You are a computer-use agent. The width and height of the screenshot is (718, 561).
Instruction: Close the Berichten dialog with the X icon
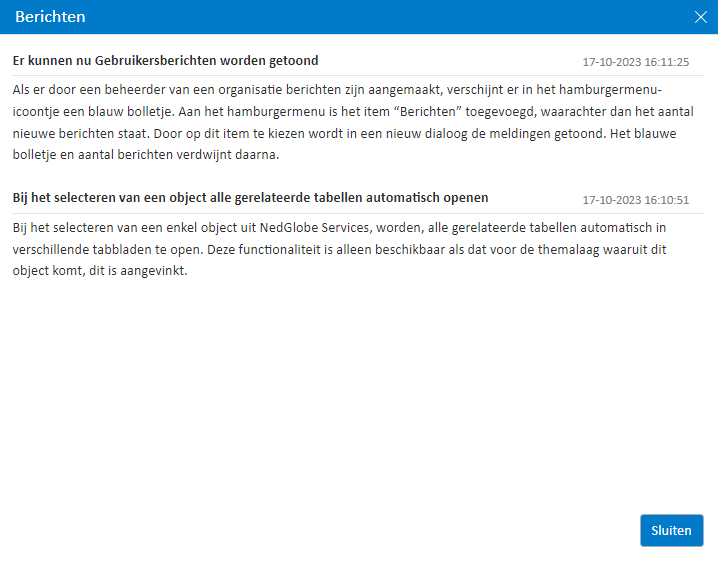(x=700, y=17)
